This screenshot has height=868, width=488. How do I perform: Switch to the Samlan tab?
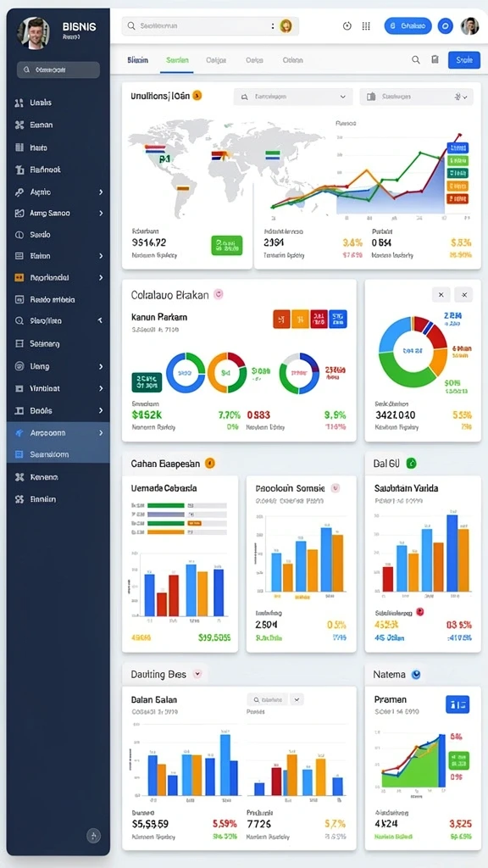tap(177, 60)
